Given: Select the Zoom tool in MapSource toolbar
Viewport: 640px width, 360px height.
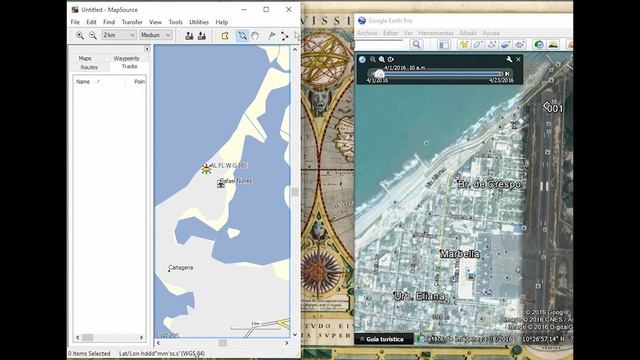Looking at the screenshot, I should click(242, 36).
